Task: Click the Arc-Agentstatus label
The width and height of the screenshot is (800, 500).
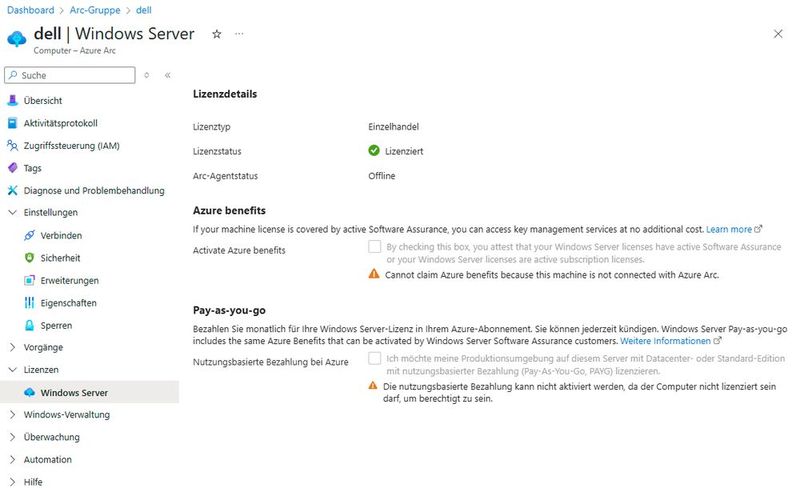Action: point(225,176)
